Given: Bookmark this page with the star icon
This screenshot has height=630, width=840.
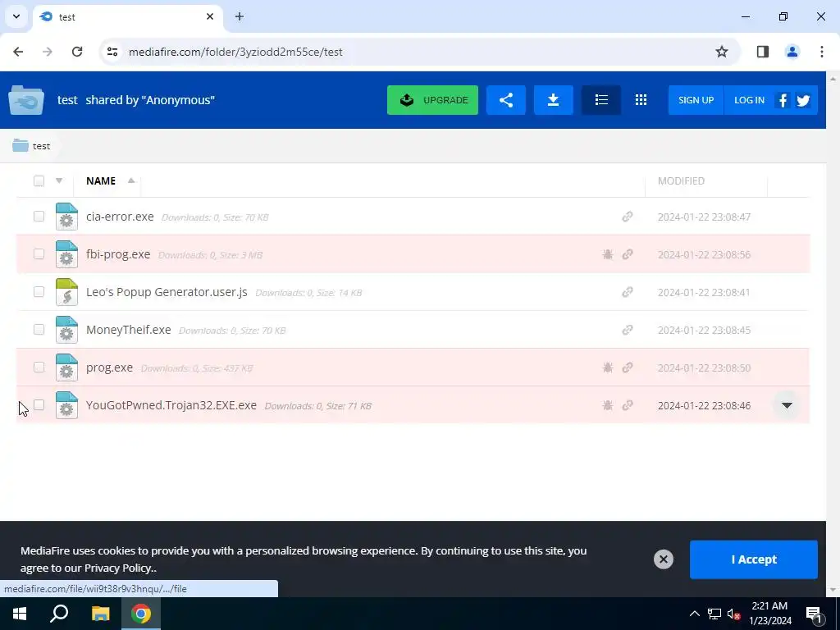Looking at the screenshot, I should [722, 52].
